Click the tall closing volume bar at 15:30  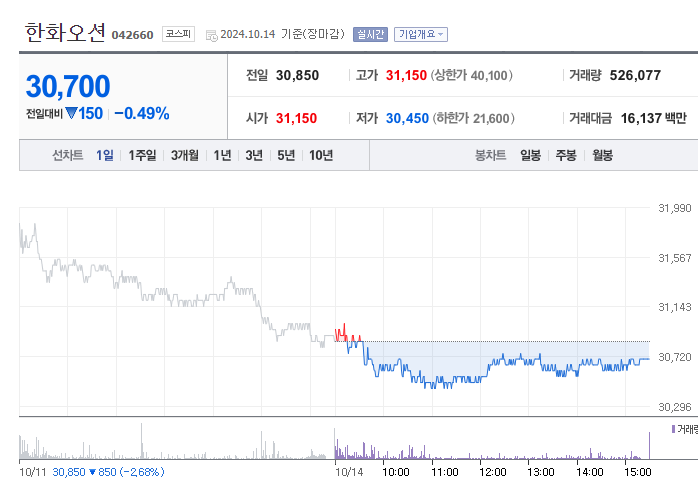(x=649, y=445)
